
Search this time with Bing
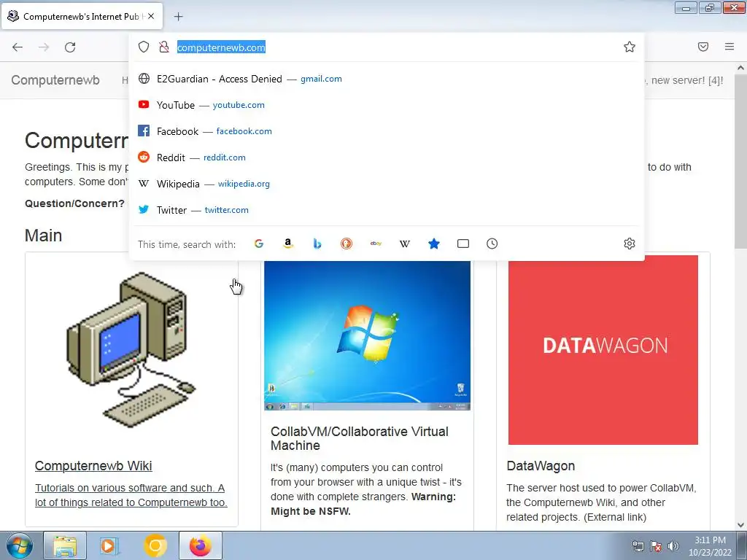pyautogui.click(x=317, y=244)
